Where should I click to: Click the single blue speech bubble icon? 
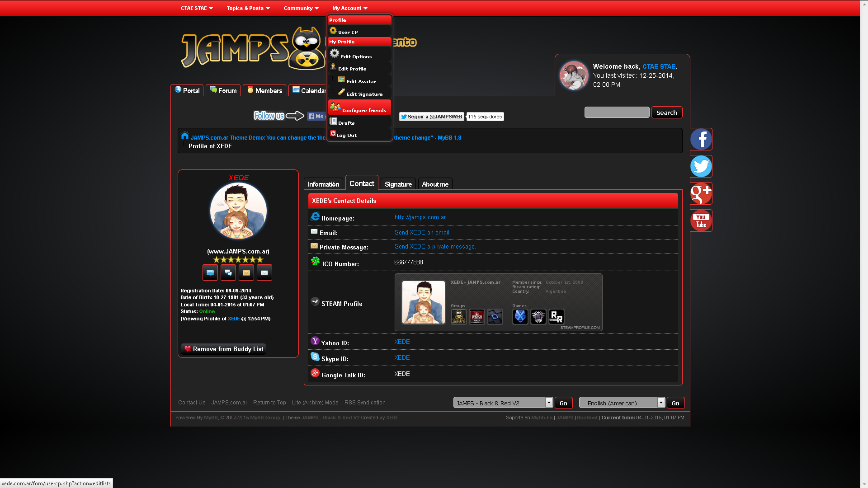click(x=210, y=272)
